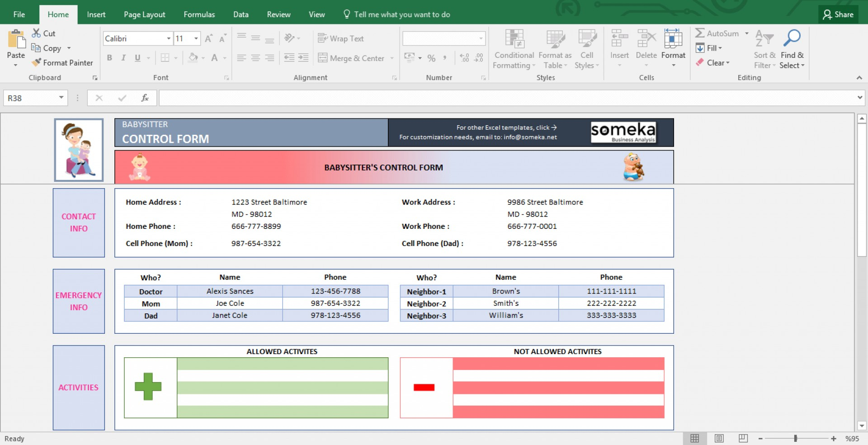This screenshot has height=445, width=868.
Task: Switch to Page Layout view in status bar
Action: coord(719,438)
